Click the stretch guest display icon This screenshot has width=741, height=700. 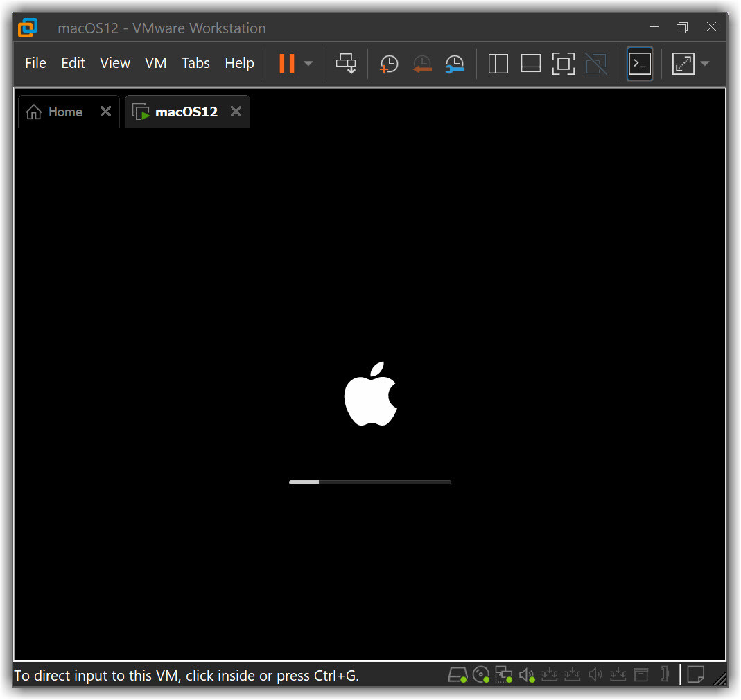[x=683, y=63]
